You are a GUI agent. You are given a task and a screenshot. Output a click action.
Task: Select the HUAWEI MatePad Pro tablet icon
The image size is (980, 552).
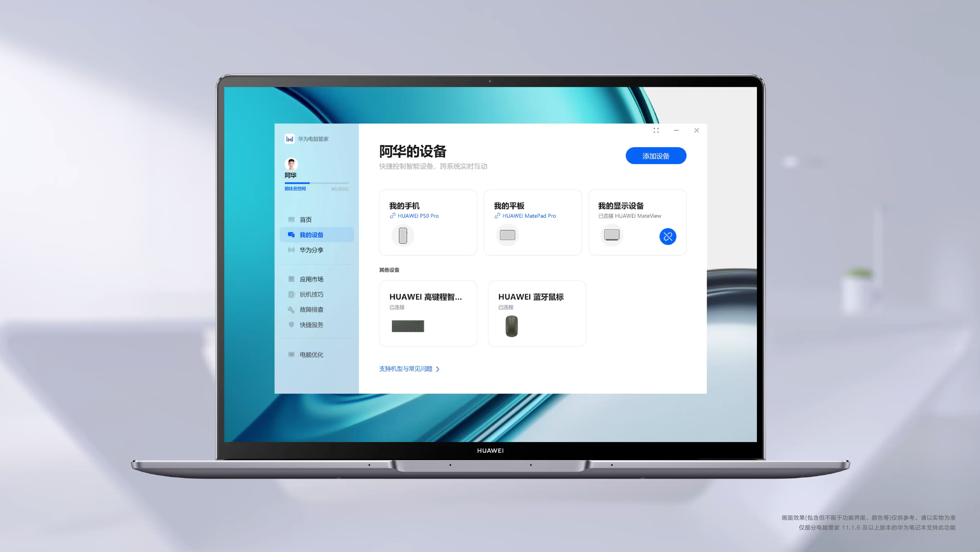point(507,235)
